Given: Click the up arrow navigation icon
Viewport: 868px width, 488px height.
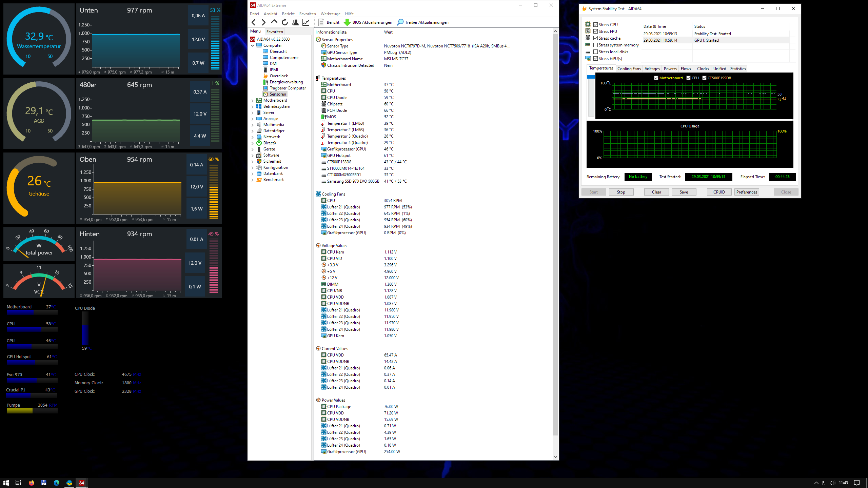Looking at the screenshot, I should [x=274, y=22].
